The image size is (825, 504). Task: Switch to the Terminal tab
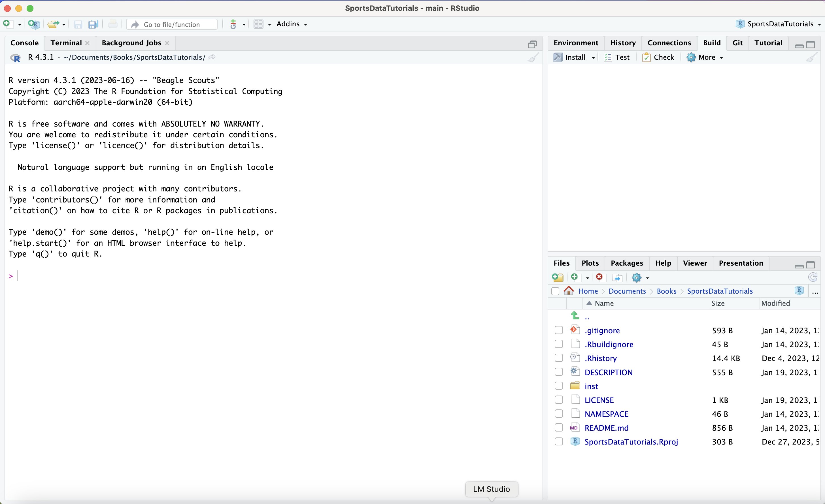click(x=66, y=43)
